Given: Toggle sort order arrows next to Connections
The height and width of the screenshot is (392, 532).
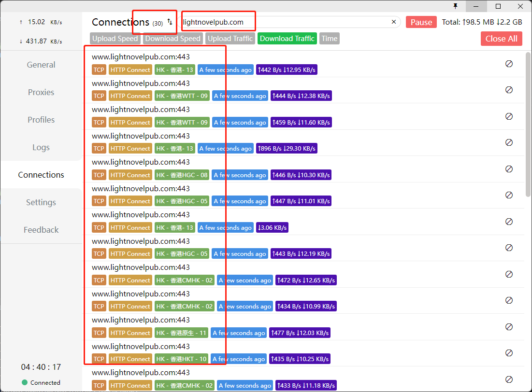Looking at the screenshot, I should click(170, 22).
